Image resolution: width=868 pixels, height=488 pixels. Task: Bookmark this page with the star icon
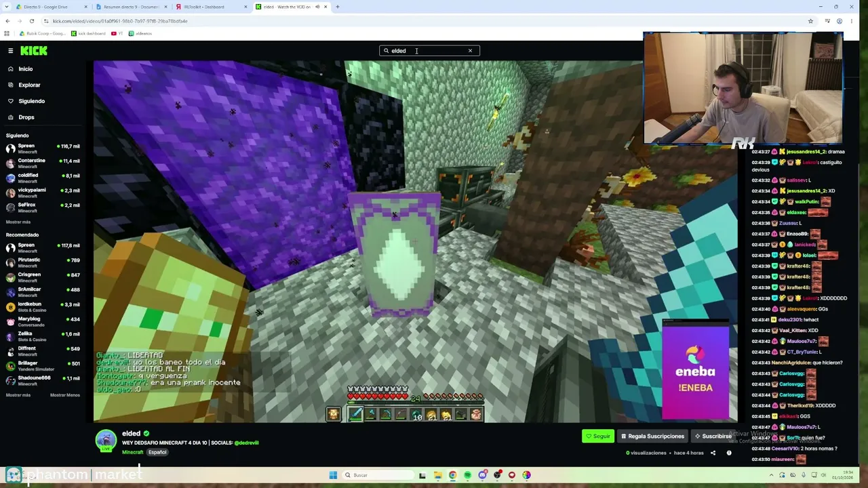click(x=810, y=21)
